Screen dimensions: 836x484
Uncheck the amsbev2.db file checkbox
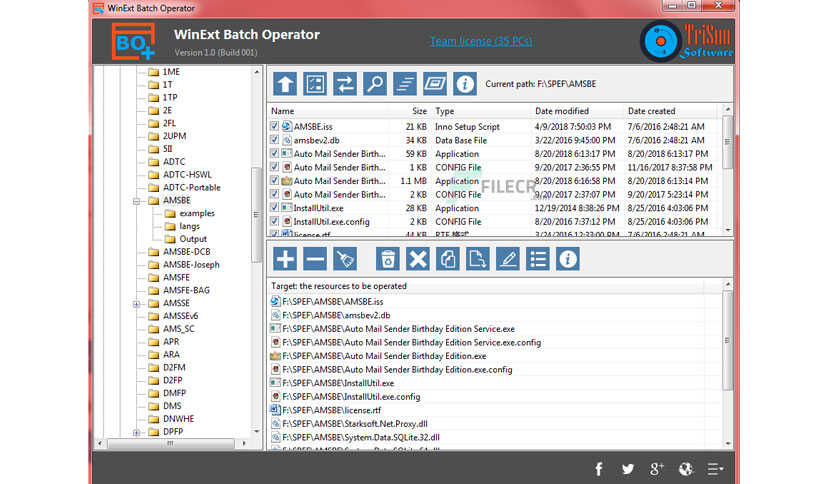pyautogui.click(x=274, y=140)
